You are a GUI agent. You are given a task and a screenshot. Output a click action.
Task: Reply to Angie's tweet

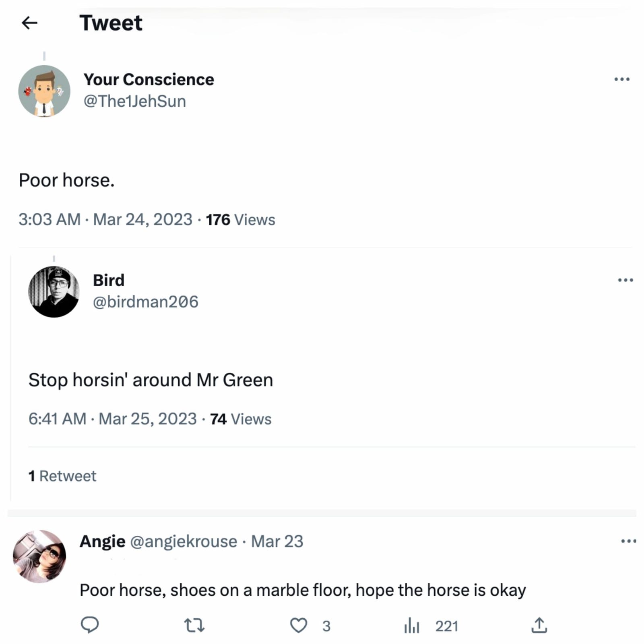[x=89, y=625]
